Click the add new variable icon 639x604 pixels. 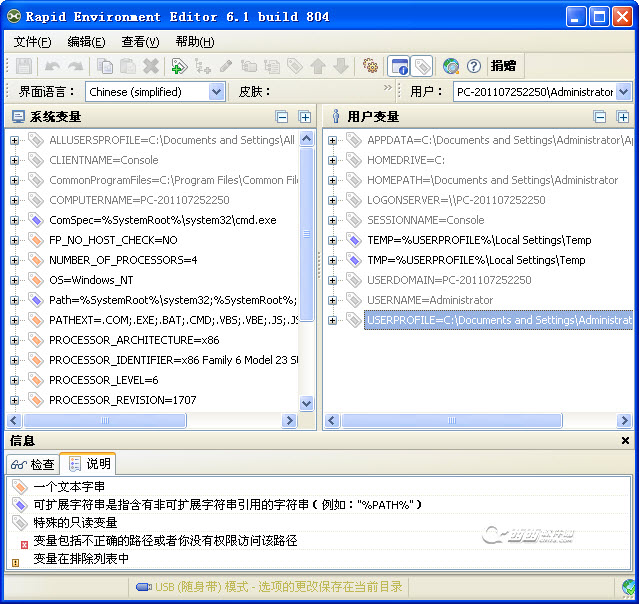pos(179,66)
